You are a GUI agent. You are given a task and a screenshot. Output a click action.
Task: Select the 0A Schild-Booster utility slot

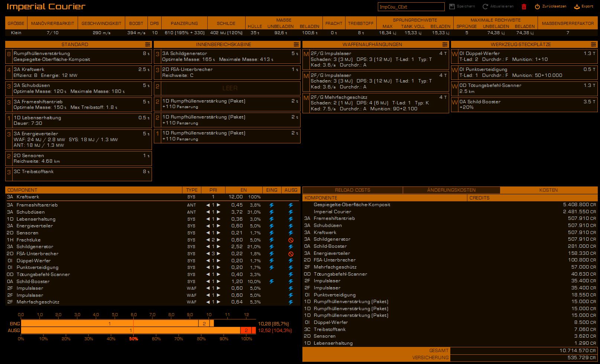(x=524, y=105)
